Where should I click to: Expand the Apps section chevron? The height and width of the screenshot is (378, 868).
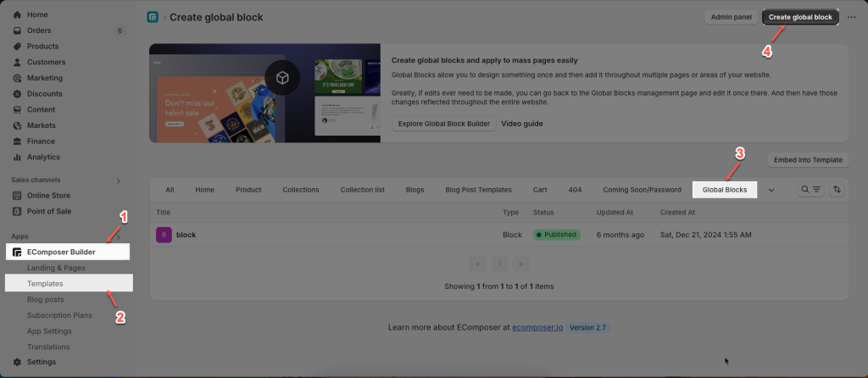pyautogui.click(x=119, y=236)
